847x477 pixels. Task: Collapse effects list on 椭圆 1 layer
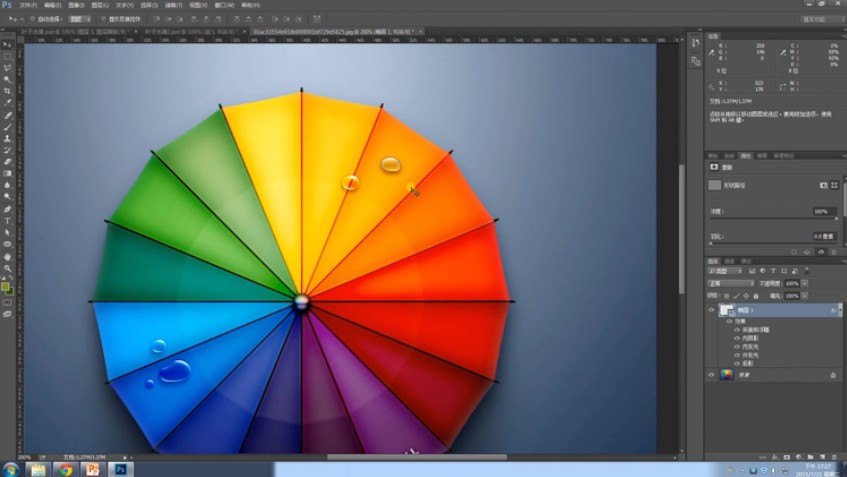[840, 310]
